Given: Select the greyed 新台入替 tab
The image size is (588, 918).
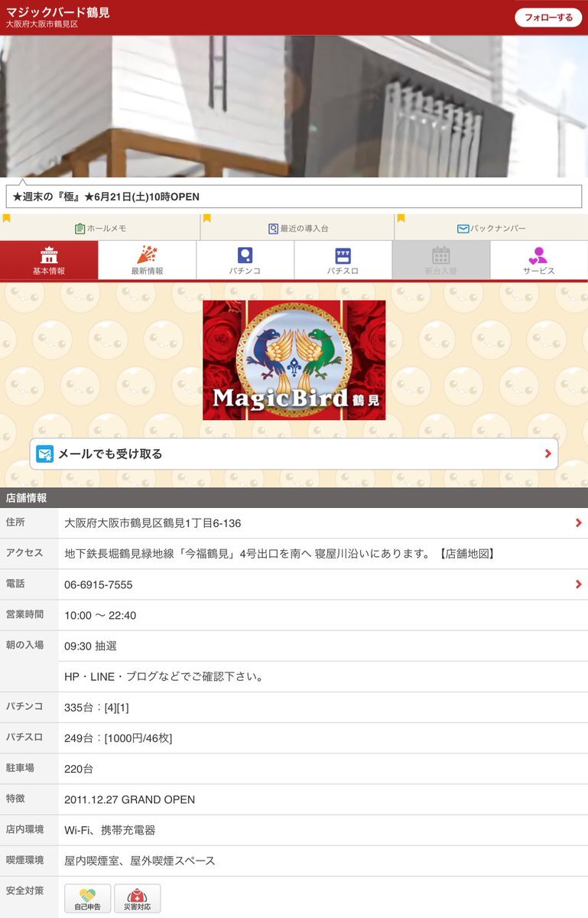Looking at the screenshot, I should (440, 260).
